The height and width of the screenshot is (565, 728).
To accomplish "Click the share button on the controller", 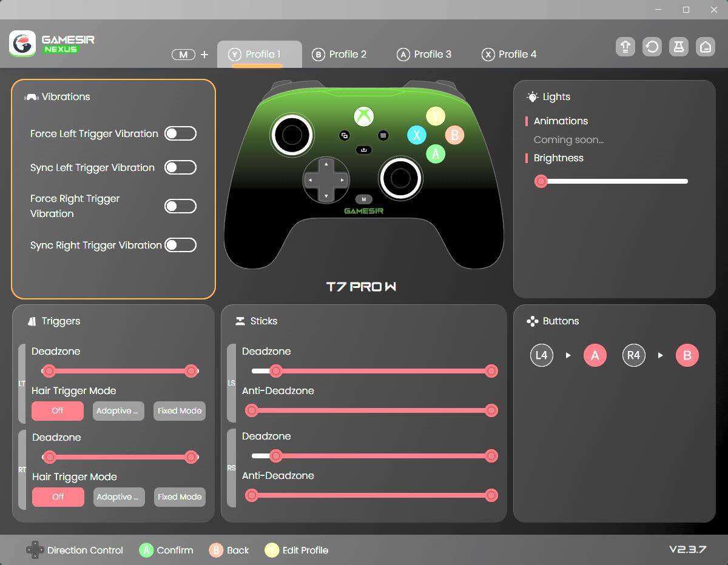I will (364, 150).
